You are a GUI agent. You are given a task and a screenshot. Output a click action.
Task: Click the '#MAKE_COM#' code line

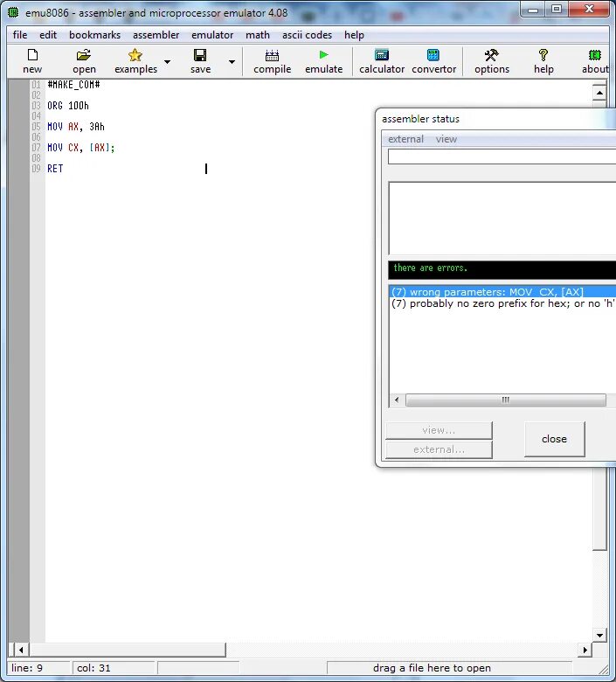73,85
